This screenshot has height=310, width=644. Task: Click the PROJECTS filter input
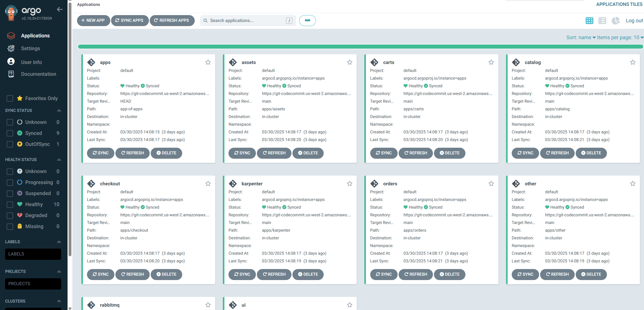click(33, 284)
